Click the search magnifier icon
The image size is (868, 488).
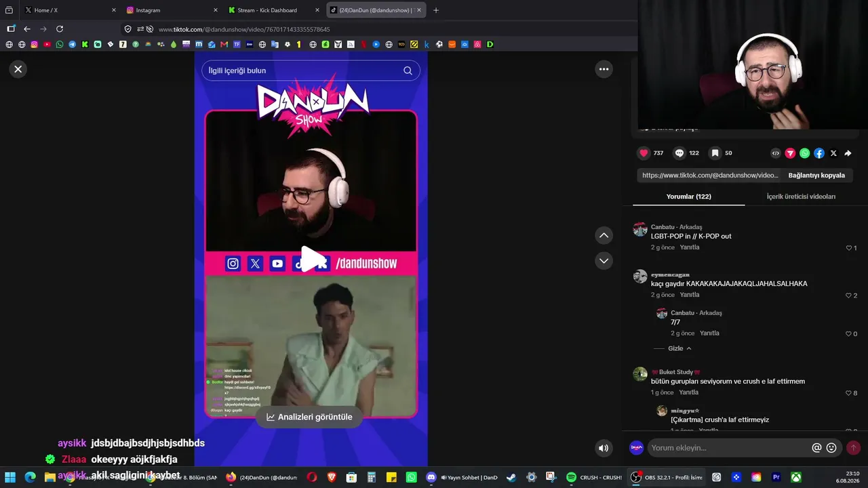click(x=408, y=70)
